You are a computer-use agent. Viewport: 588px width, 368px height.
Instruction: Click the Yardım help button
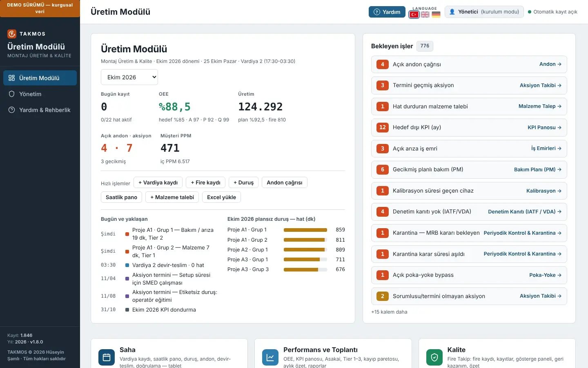pos(387,12)
